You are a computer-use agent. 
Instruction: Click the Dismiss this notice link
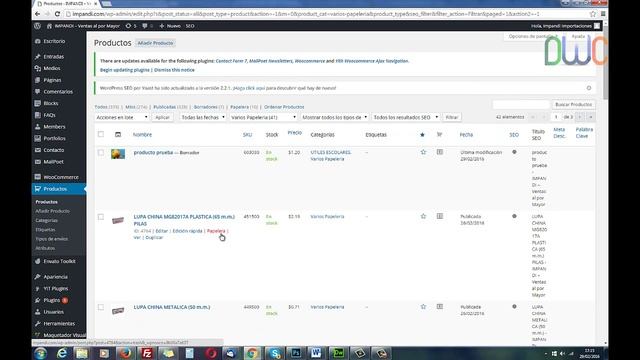pos(174,70)
